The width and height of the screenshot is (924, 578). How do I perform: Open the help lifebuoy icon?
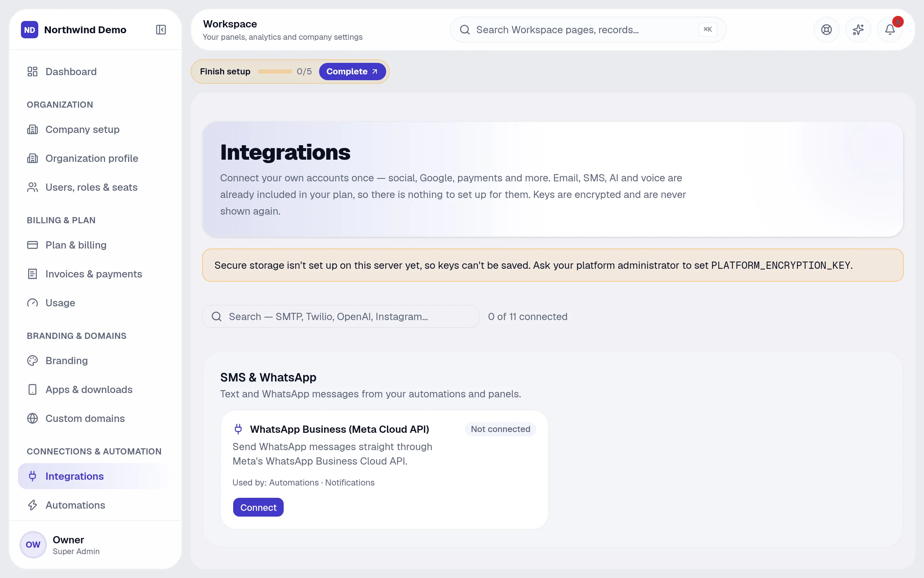(x=826, y=29)
